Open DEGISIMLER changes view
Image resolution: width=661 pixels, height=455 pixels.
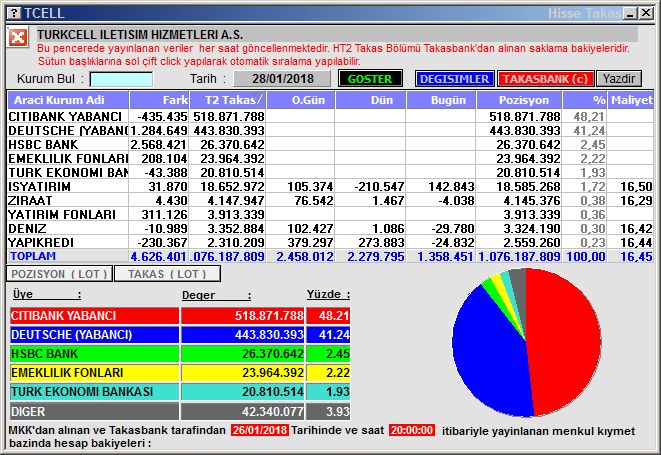[454, 79]
